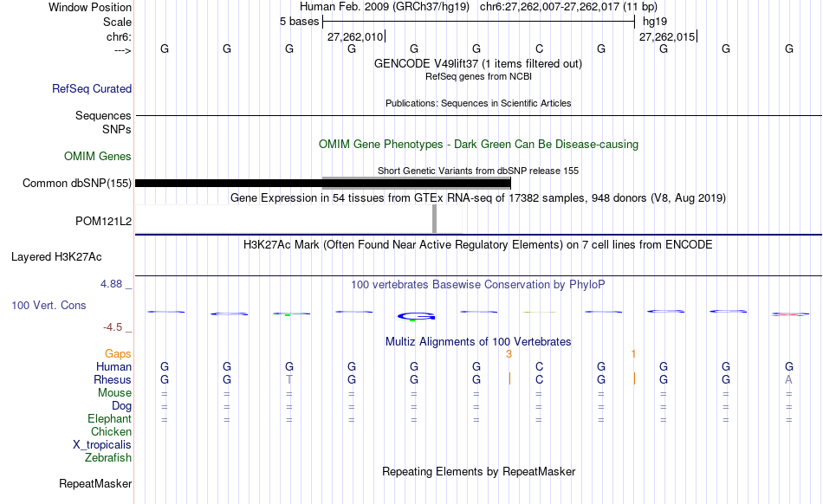Click the orange gap count 3
This screenshot has height=504, width=823.
point(509,354)
